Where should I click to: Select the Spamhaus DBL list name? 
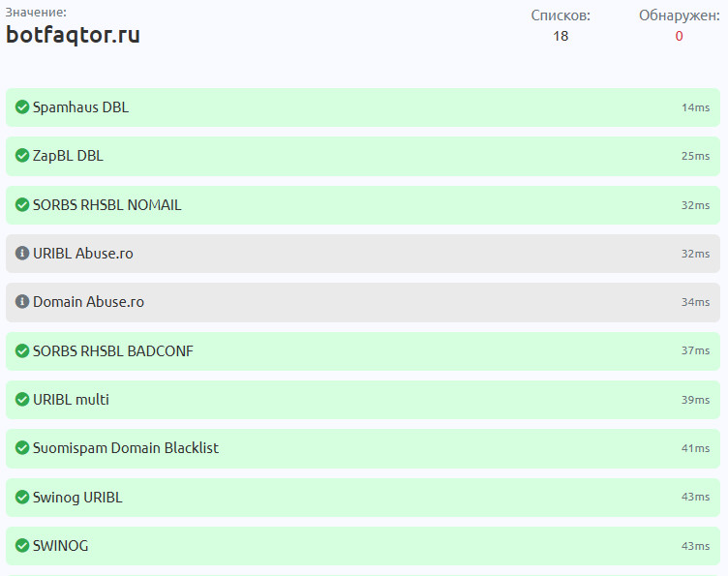(80, 107)
